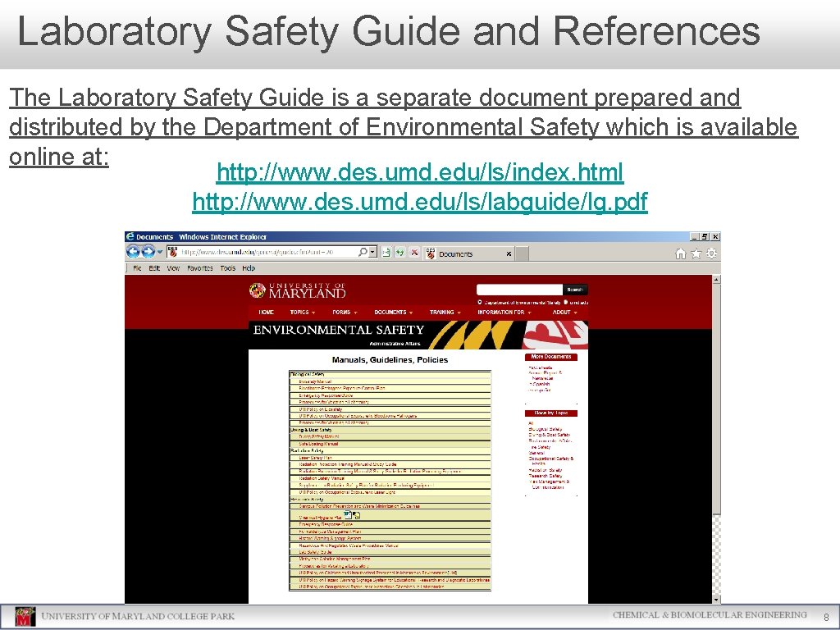This screenshot has width=840, height=630.
Task: Expand the TOPICS navigation dropdown
Action: point(302,312)
